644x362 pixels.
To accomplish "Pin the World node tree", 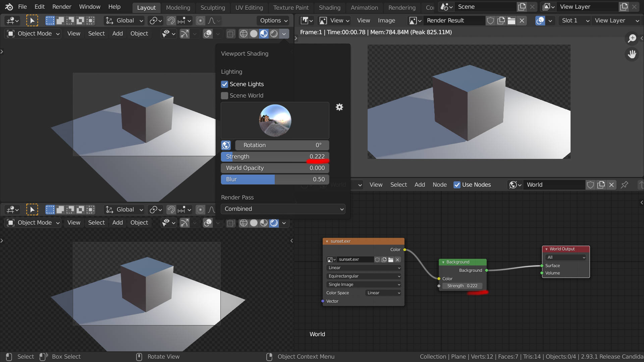I will [624, 185].
